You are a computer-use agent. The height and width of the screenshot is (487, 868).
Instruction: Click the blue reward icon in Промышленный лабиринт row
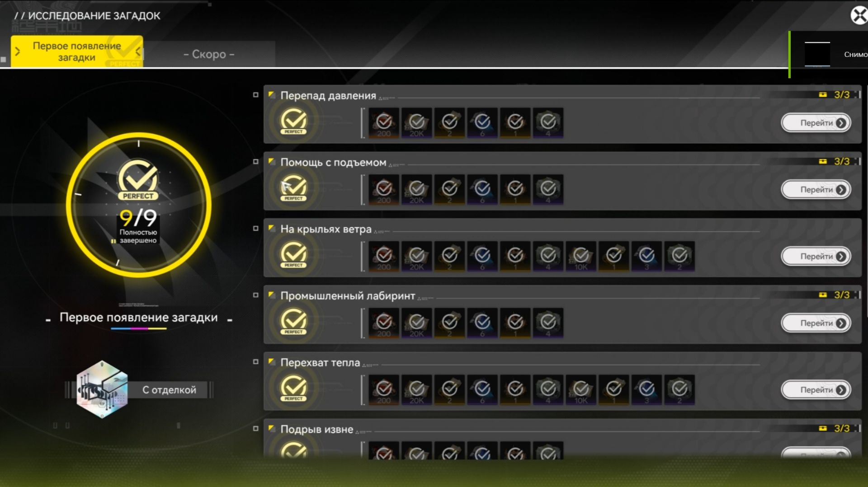coord(482,323)
